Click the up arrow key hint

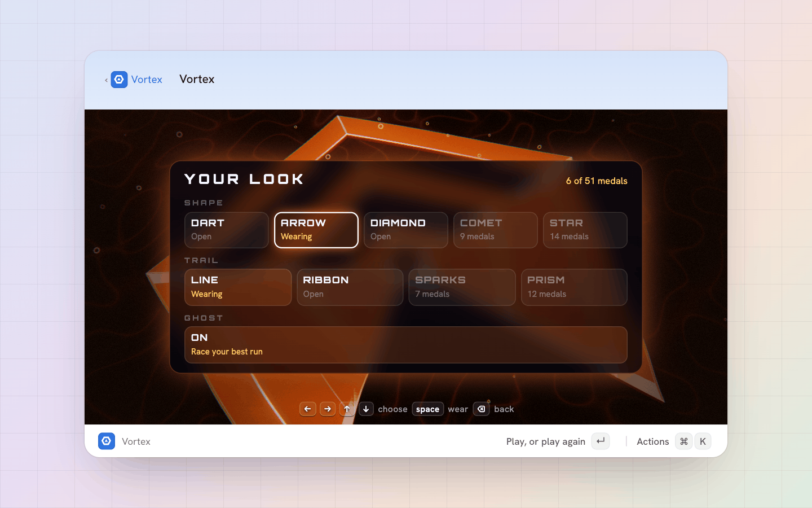[x=347, y=409]
